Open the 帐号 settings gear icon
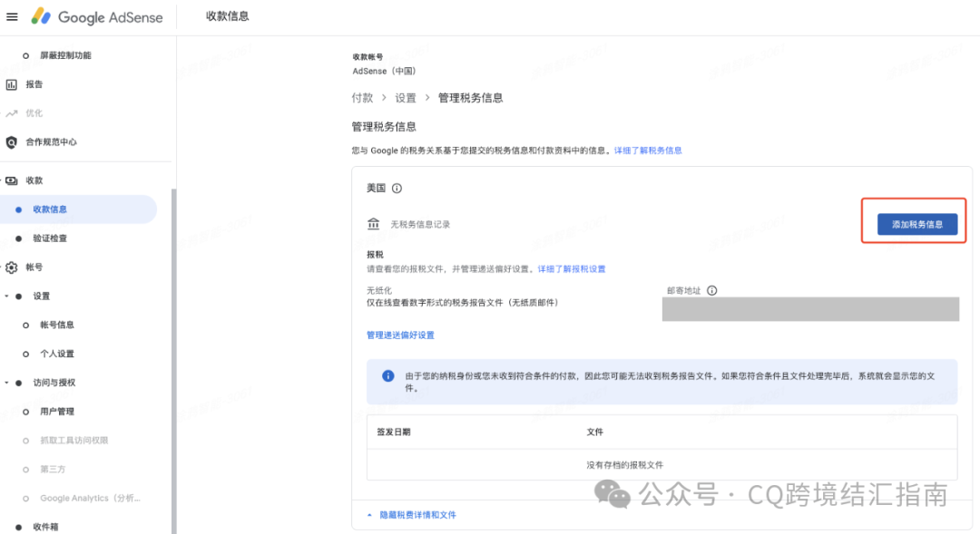 pos(11,267)
